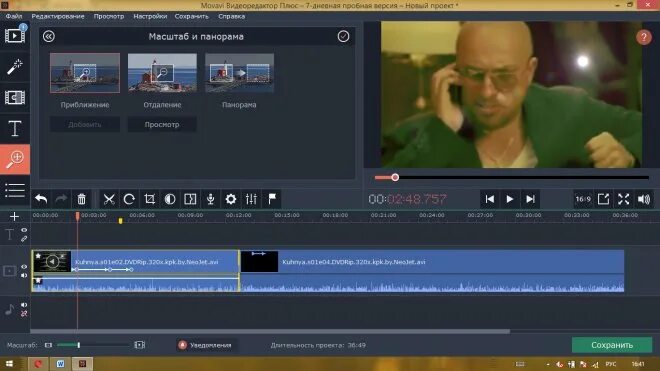Open the Настройки menu
Viewport: 660px width, 371px height.
coord(150,16)
